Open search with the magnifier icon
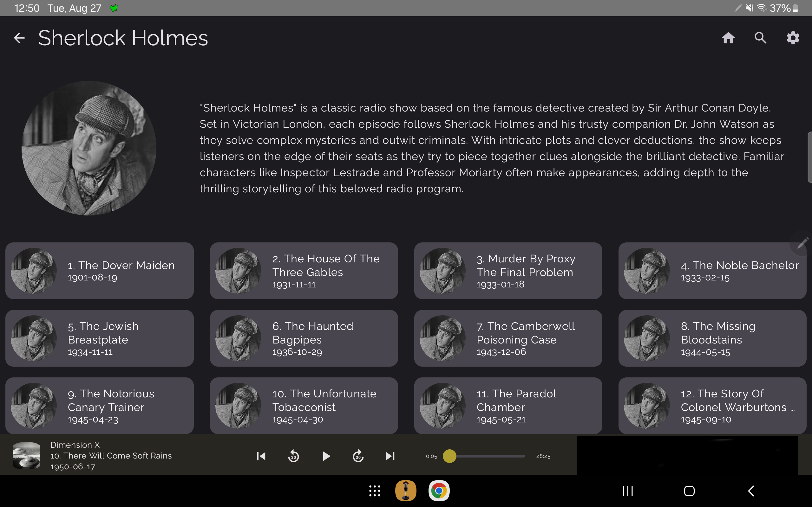Image resolution: width=812 pixels, height=507 pixels. point(760,38)
